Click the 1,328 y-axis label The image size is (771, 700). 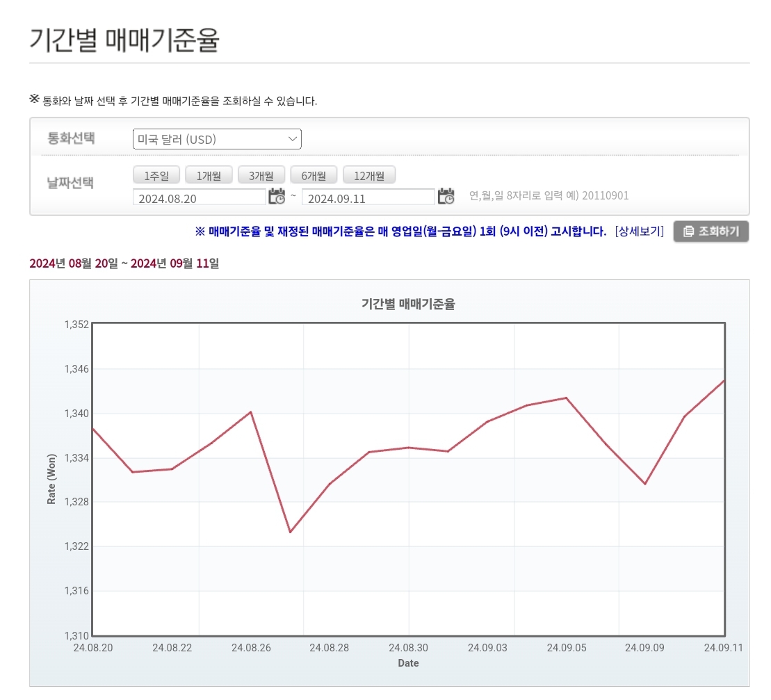[76, 501]
